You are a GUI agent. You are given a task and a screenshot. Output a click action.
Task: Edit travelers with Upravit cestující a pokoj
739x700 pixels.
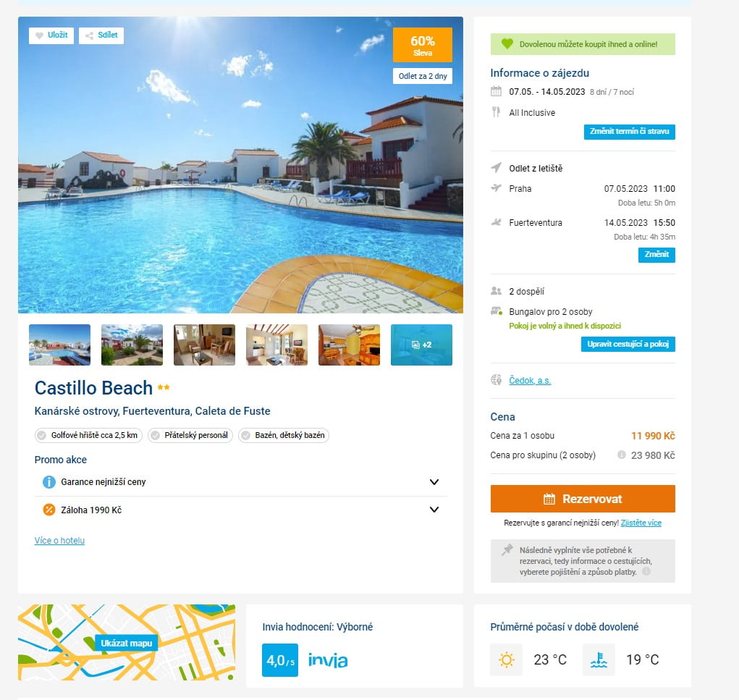[628, 344]
